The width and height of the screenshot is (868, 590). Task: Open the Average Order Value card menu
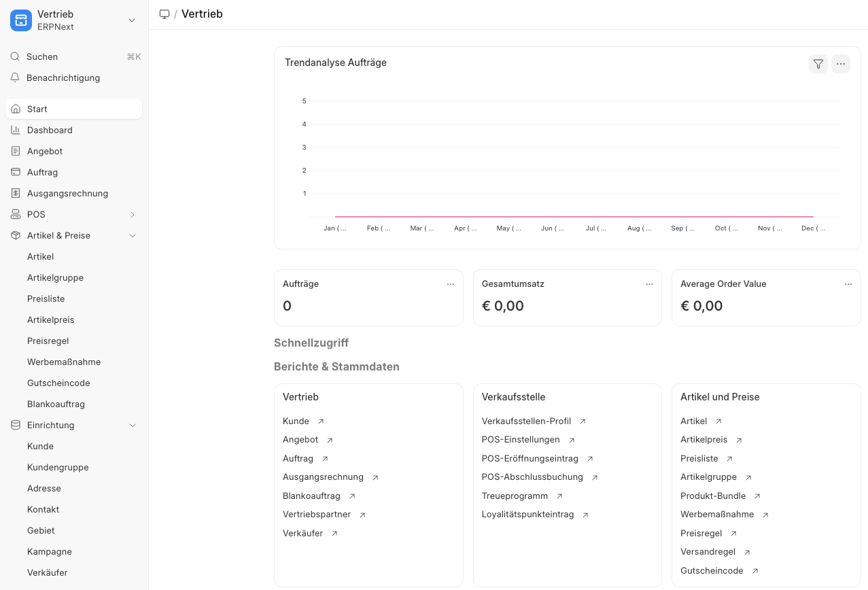tap(848, 284)
